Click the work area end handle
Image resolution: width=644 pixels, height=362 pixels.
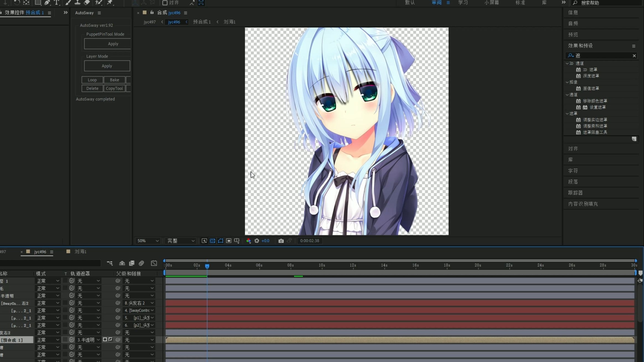coord(635,272)
